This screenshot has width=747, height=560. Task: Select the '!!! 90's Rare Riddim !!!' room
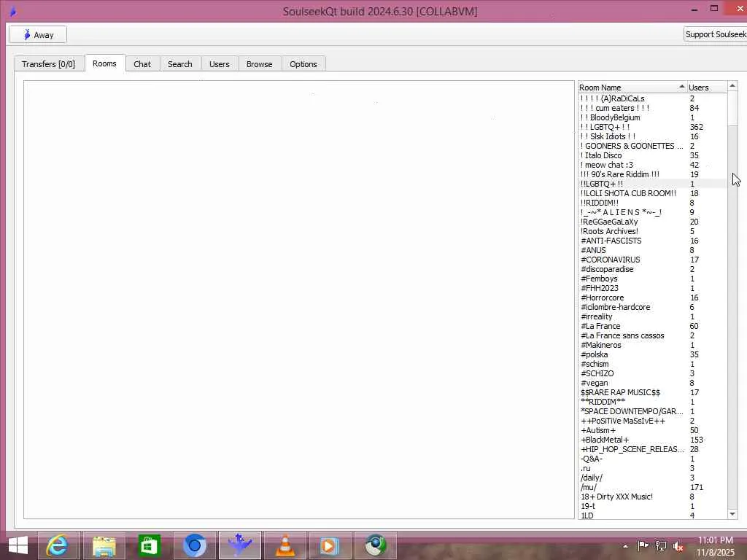tap(652, 174)
